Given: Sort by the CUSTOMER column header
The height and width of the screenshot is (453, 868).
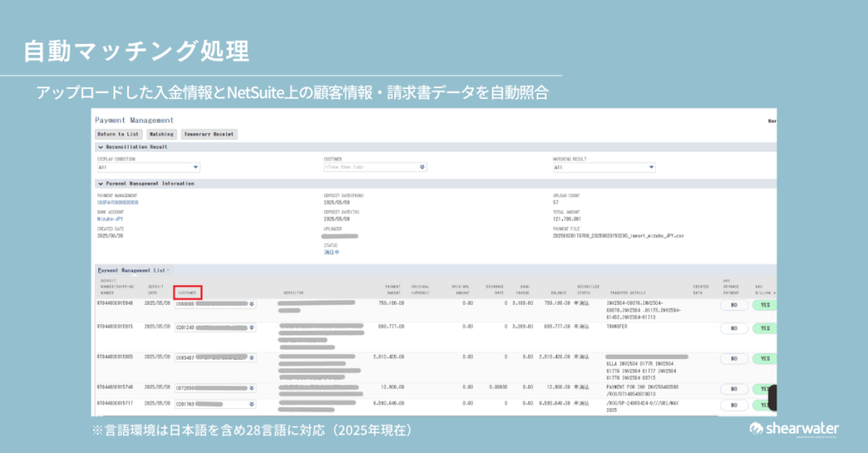Looking at the screenshot, I should [187, 293].
